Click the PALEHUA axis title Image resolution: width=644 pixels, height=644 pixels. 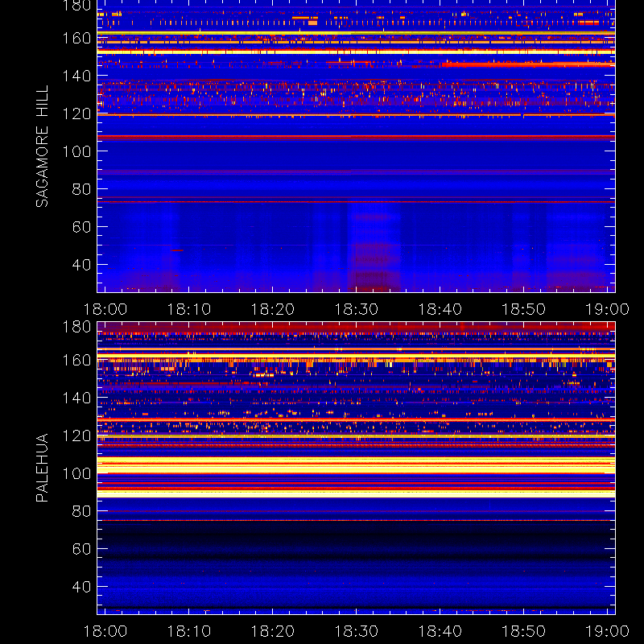pos(42,468)
